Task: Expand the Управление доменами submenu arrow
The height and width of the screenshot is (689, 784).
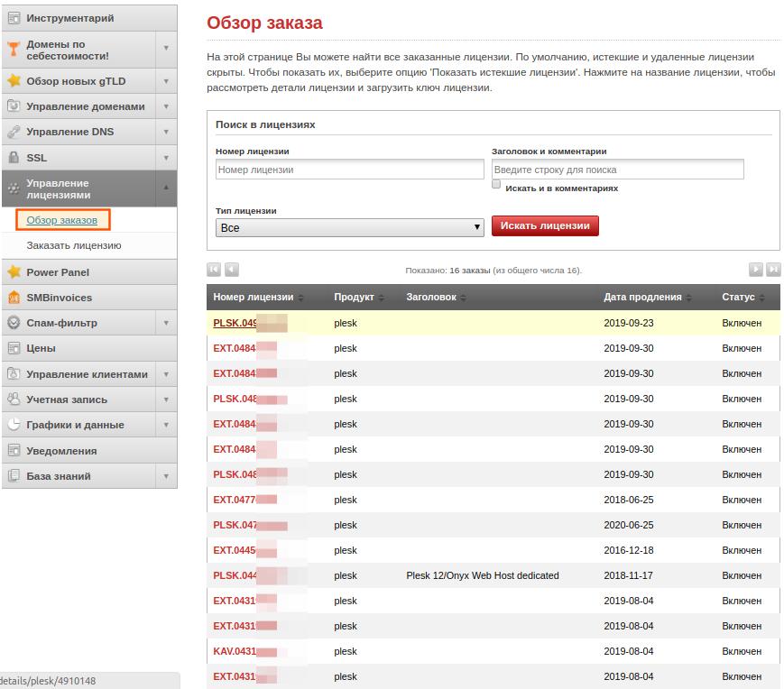Action: pos(166,106)
